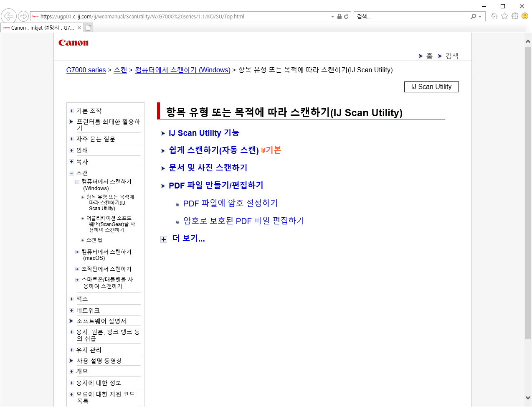This screenshot has height=407, width=532.
Task: Open the Tools gear icon
Action: 515,16
